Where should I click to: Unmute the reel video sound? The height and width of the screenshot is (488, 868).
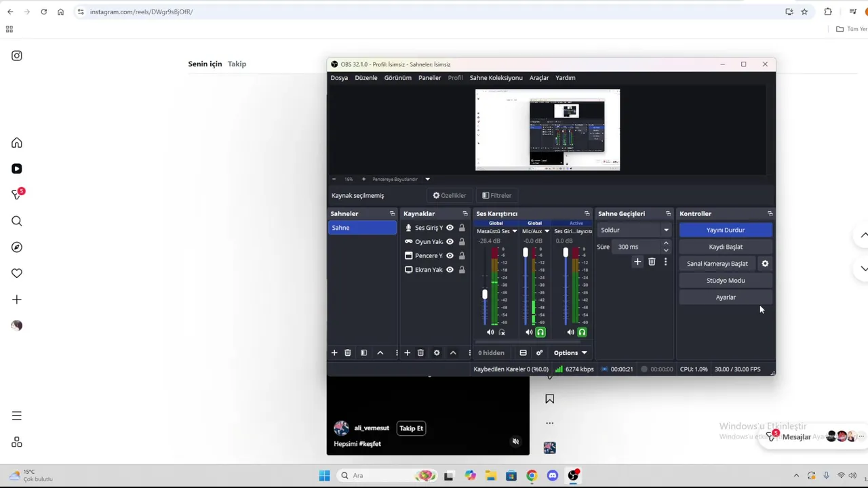click(515, 442)
